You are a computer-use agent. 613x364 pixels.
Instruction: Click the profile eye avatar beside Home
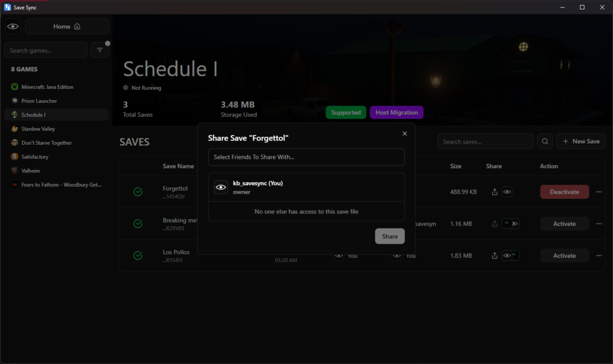pyautogui.click(x=13, y=27)
